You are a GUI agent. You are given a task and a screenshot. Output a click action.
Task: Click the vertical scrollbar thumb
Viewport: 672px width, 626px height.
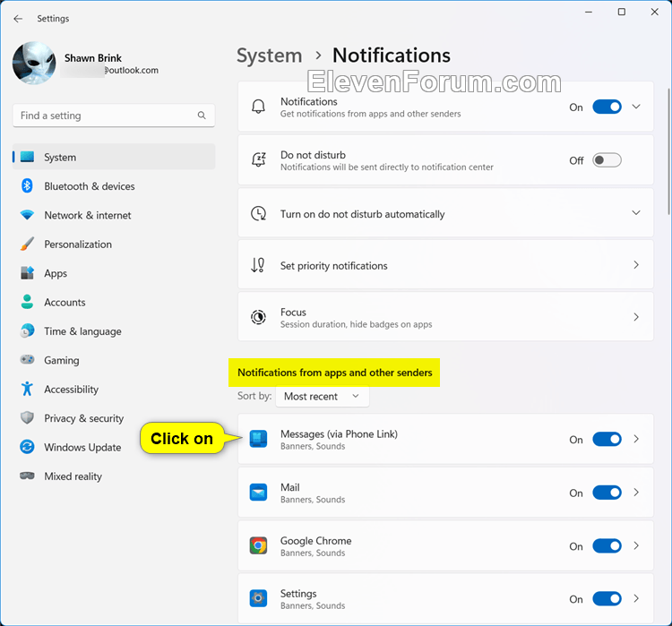point(668,150)
